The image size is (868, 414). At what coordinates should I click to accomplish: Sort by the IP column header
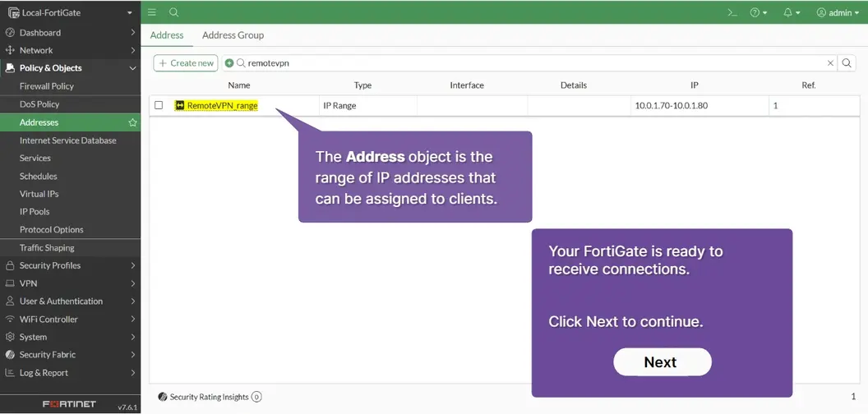click(695, 85)
